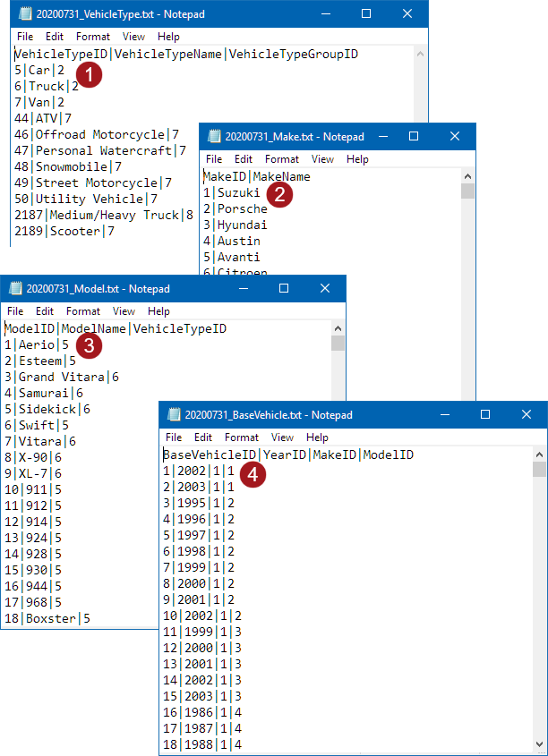This screenshot has width=548, height=756.
Task: Click the Model.txt Notepad title icon
Action: tap(15, 289)
